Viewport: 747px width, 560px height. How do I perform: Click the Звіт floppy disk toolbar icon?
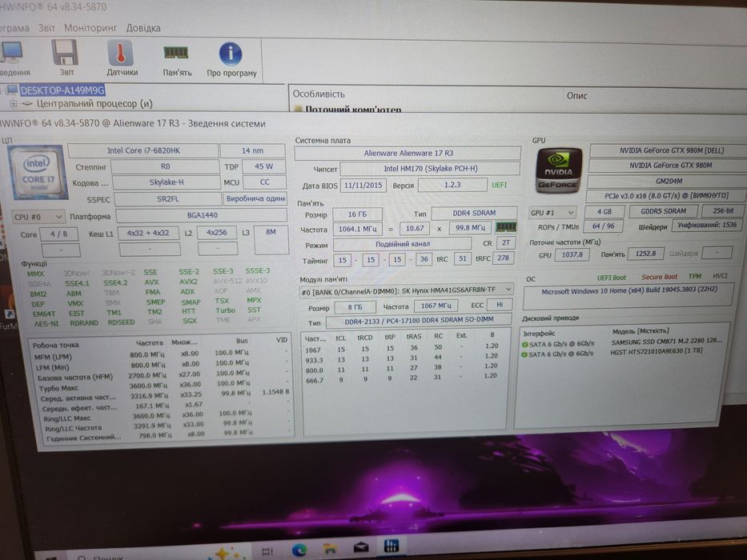[x=65, y=52]
